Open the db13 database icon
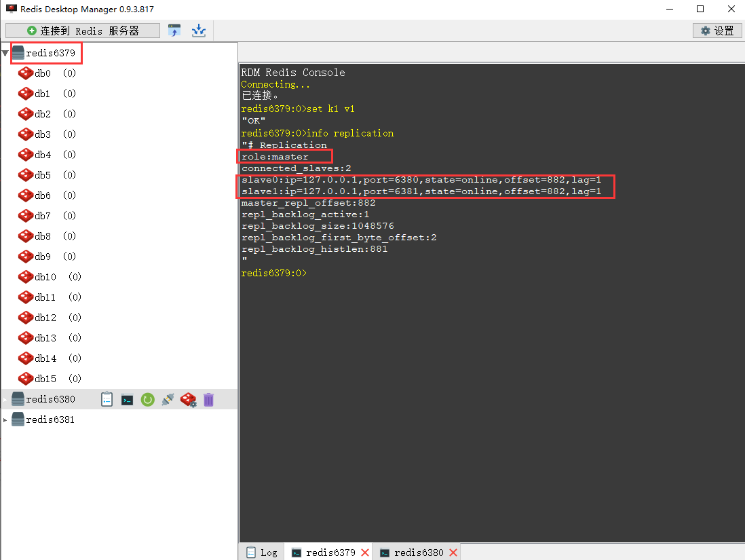This screenshot has height=560, width=745. pos(25,338)
